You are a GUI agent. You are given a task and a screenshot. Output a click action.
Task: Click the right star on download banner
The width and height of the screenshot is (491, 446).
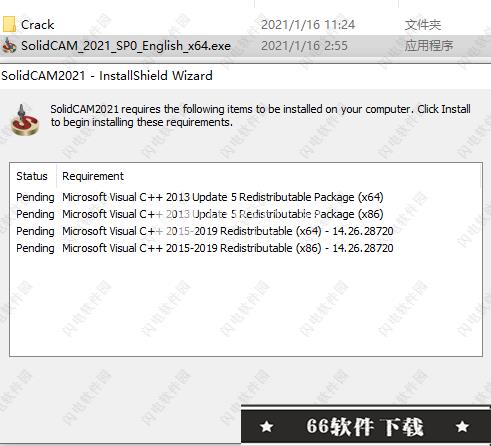462,426
